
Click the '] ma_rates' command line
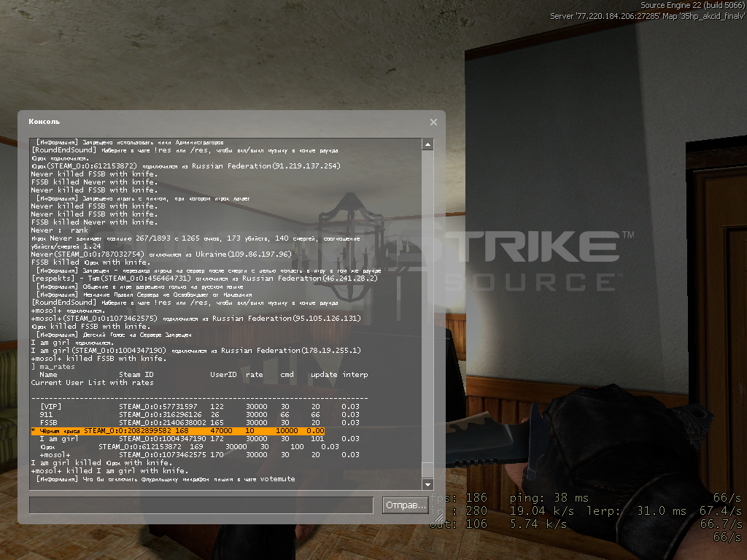(x=53, y=367)
